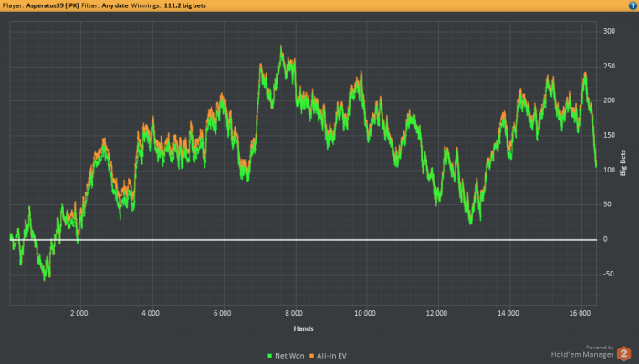Click the Powered by text above logo

(600, 348)
